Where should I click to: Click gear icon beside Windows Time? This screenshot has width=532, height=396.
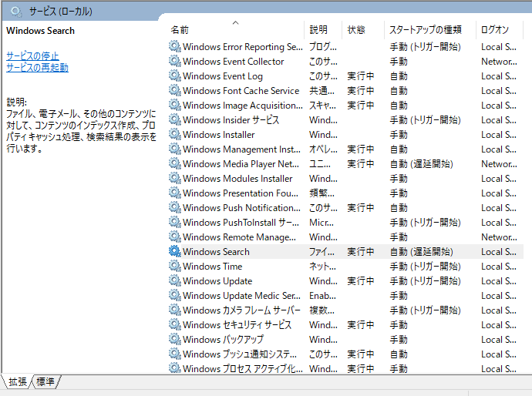175,266
